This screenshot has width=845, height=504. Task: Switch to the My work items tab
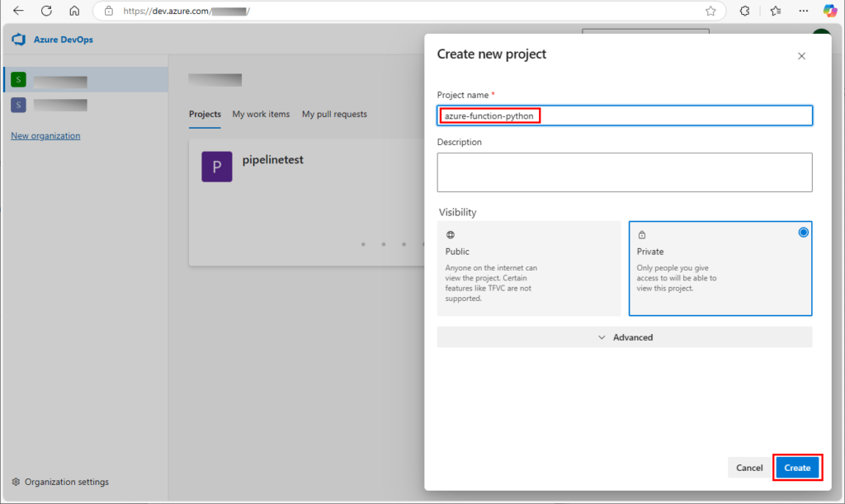261,114
